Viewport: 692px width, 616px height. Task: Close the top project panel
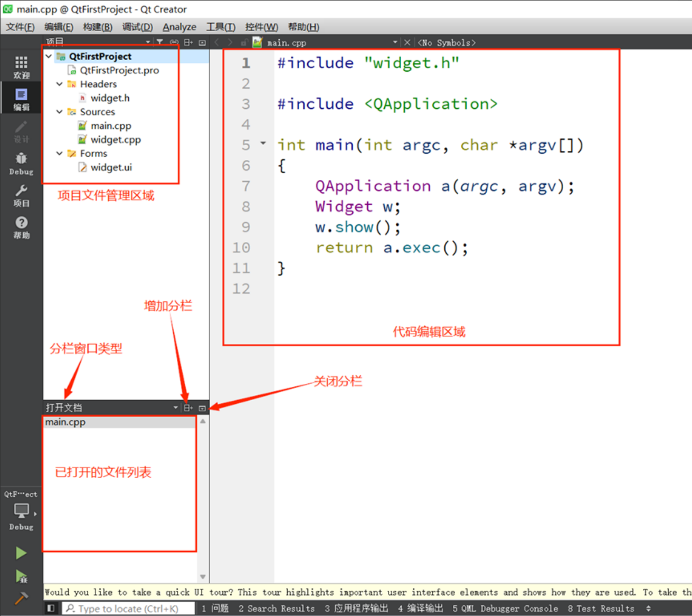(x=202, y=42)
